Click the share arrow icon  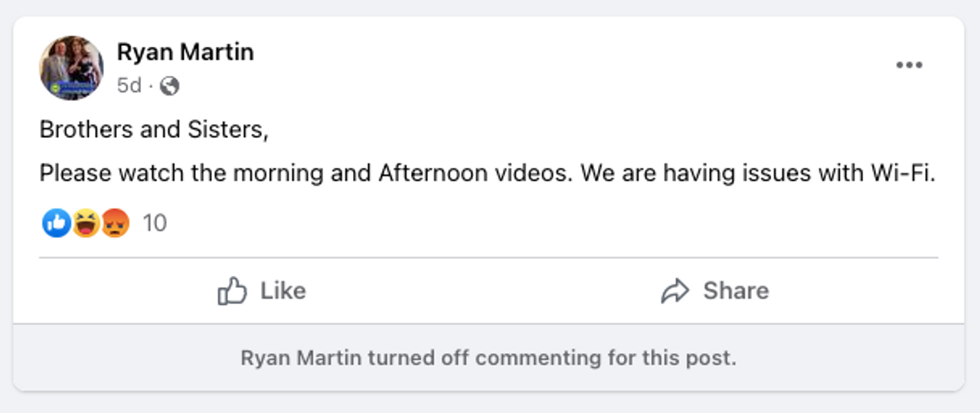click(675, 291)
